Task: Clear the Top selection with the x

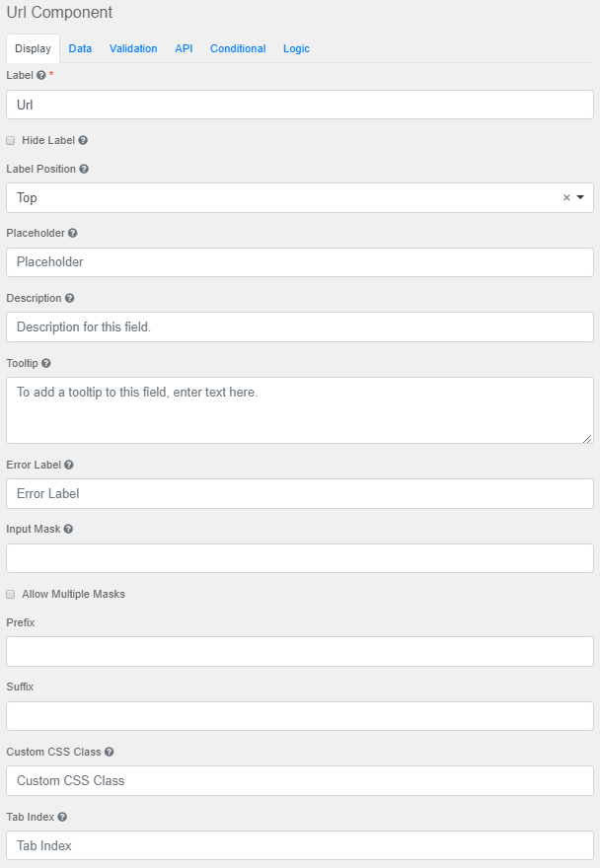Action: 566,197
